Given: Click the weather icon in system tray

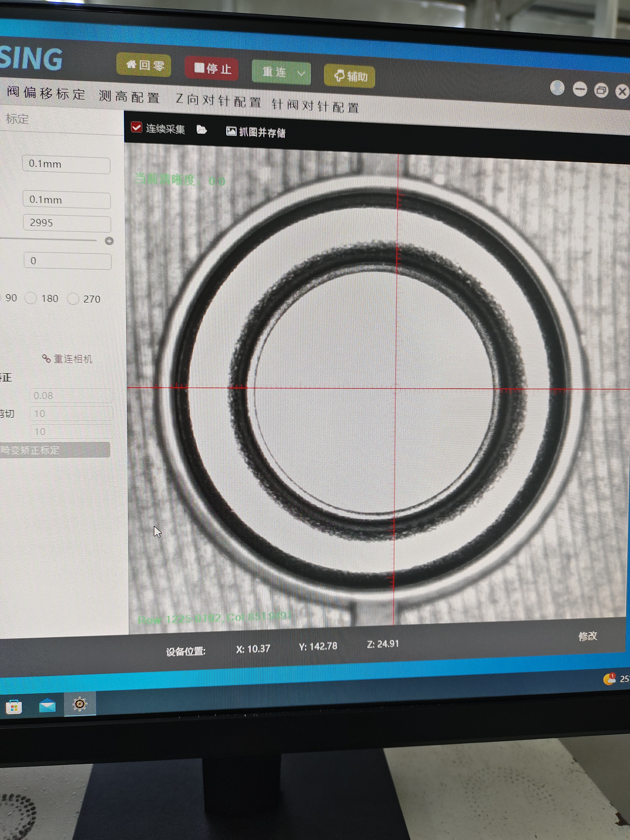Looking at the screenshot, I should [609, 679].
